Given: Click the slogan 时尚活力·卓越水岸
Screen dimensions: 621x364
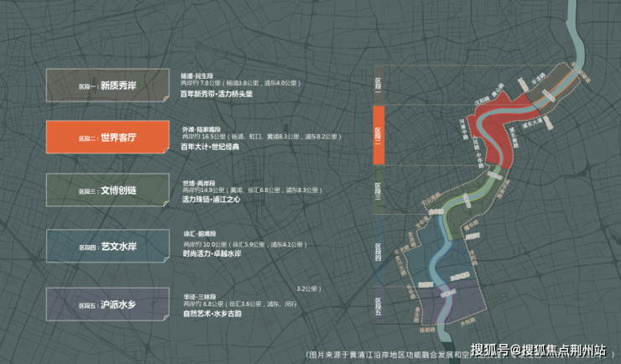Looking at the screenshot, I should [x=211, y=253].
